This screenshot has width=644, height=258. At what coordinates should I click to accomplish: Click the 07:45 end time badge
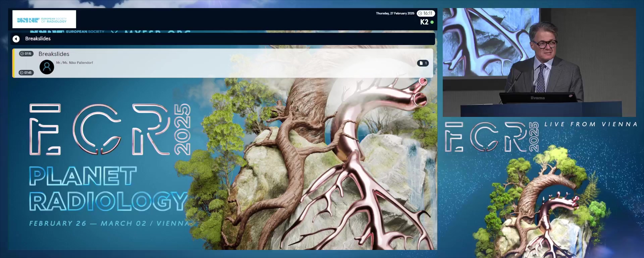coord(26,73)
